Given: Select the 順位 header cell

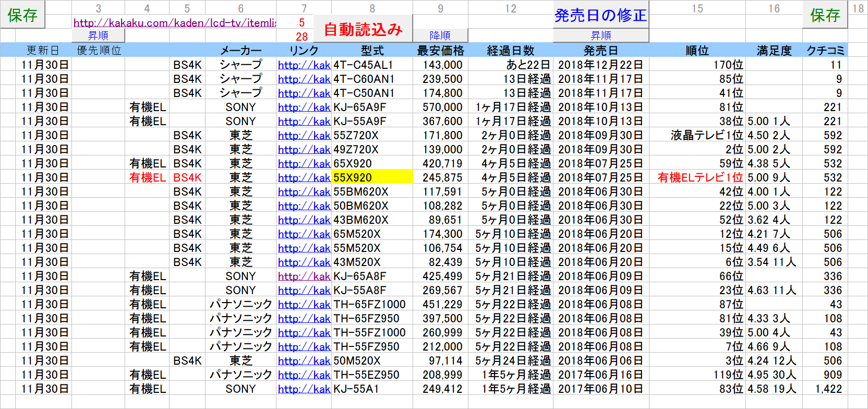Looking at the screenshot, I should [697, 50].
